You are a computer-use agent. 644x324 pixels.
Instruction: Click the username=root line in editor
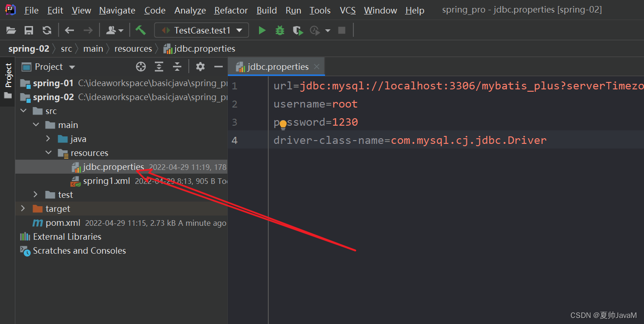click(316, 104)
